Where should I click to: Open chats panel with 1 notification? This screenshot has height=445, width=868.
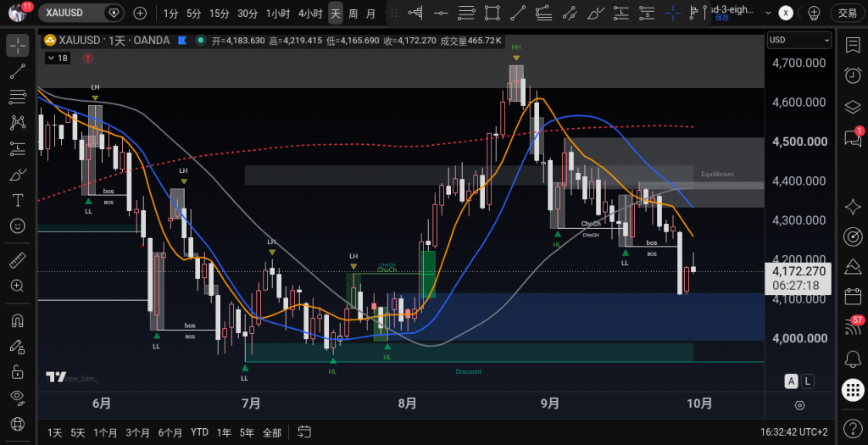click(x=853, y=136)
